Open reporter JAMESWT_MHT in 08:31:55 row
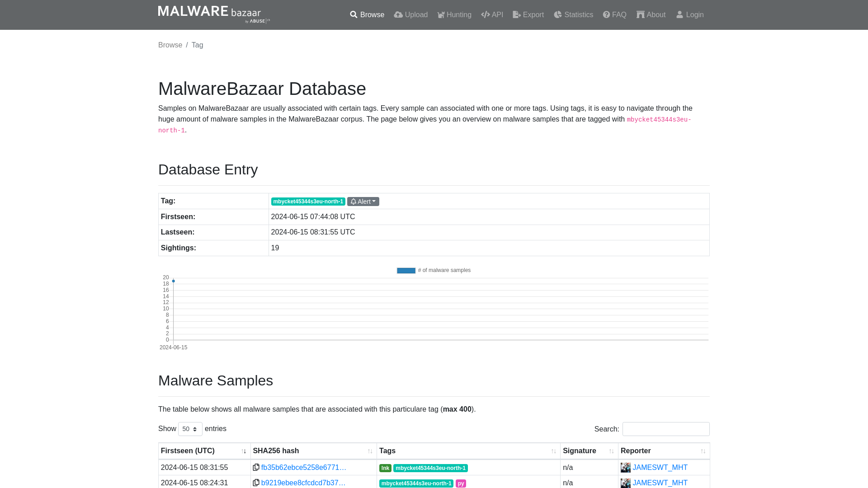The width and height of the screenshot is (868, 488). [x=660, y=468]
